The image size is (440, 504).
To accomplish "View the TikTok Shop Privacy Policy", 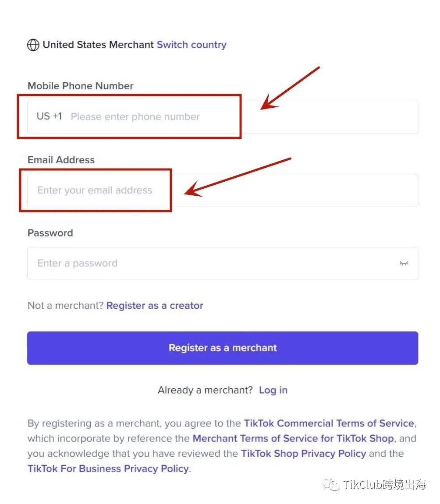I will [303, 453].
